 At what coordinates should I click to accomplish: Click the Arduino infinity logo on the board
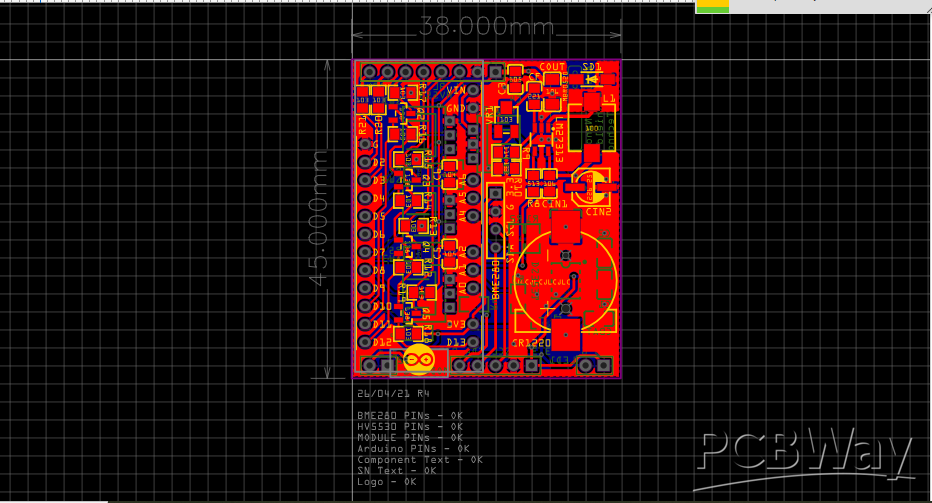tap(418, 360)
